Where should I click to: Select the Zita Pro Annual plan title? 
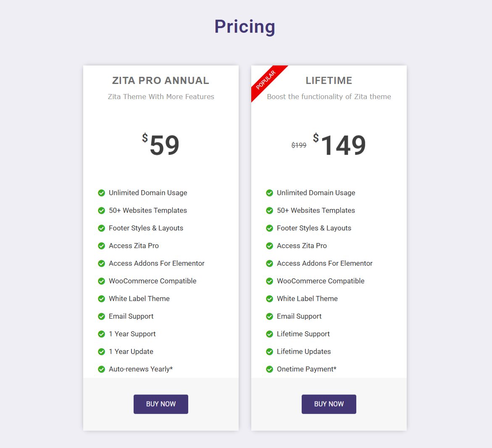click(x=160, y=81)
